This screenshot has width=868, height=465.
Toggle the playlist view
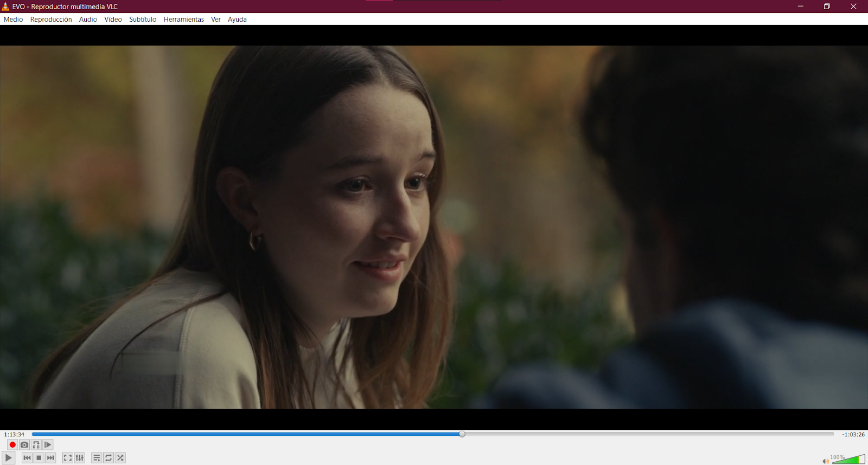[97, 458]
